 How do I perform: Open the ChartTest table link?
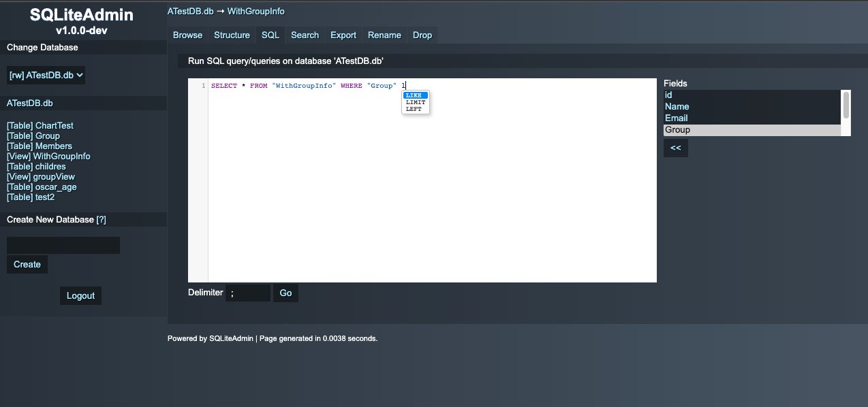(40, 125)
